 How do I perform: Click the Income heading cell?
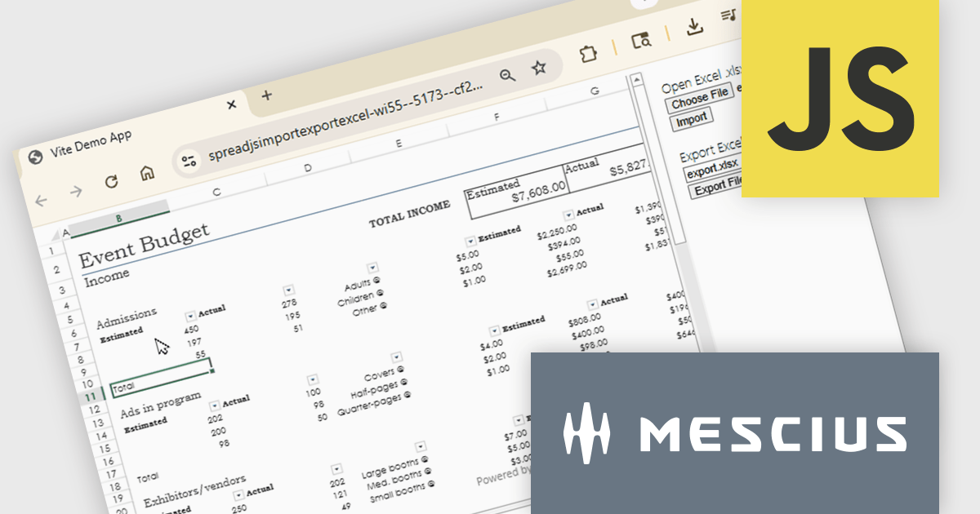107,277
